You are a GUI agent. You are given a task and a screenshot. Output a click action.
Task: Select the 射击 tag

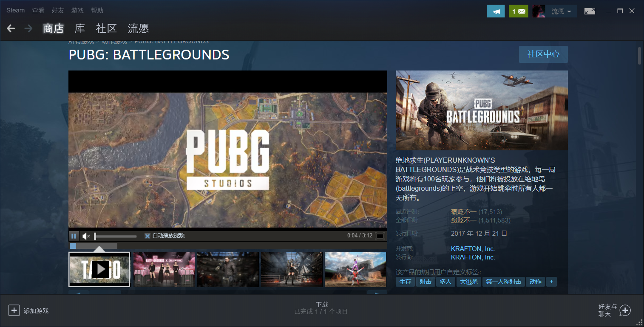click(x=426, y=282)
